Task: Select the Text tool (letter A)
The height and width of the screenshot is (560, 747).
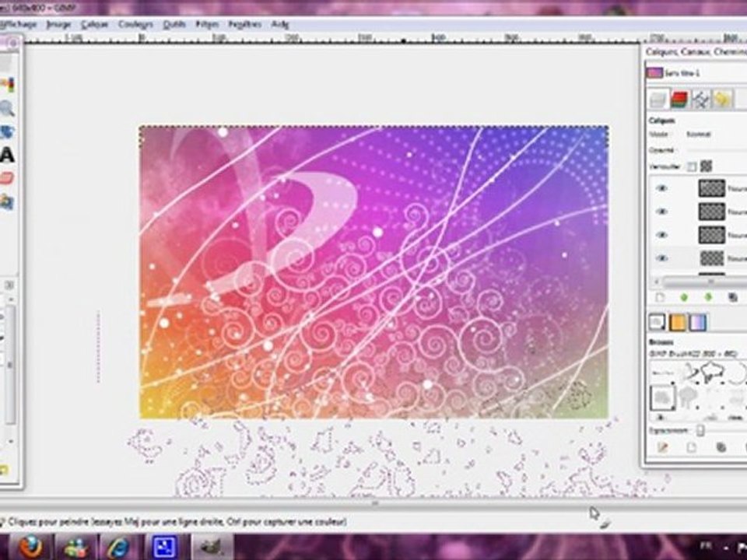Action: click(x=7, y=156)
